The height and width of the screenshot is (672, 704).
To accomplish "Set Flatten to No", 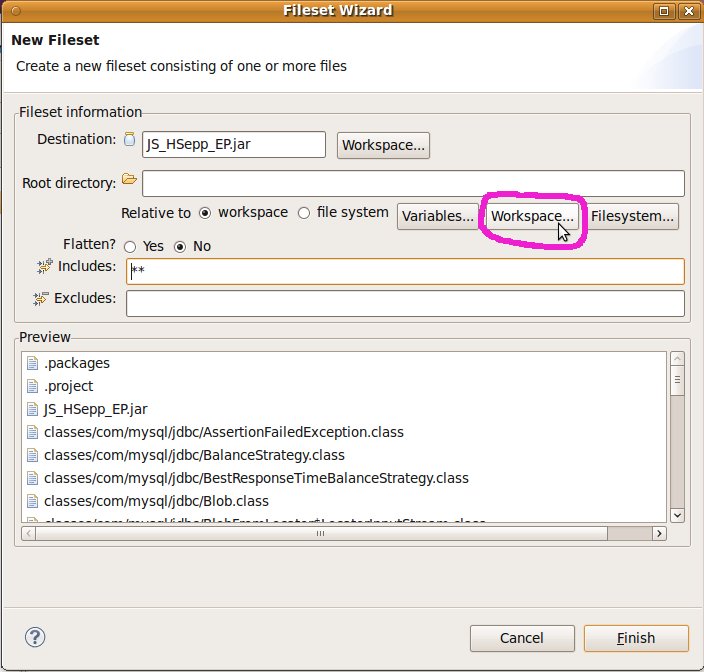I will click(x=181, y=246).
